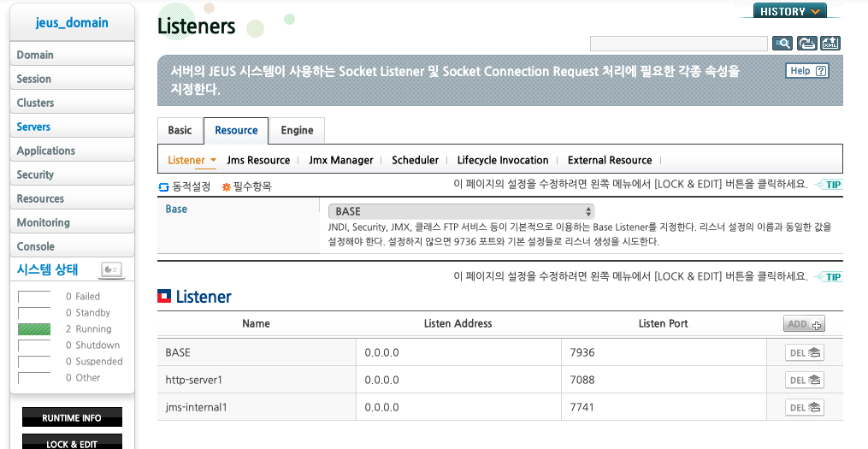Screen dimensions: 868x449
Task: Delete the http-server1 listener
Action: click(x=805, y=380)
